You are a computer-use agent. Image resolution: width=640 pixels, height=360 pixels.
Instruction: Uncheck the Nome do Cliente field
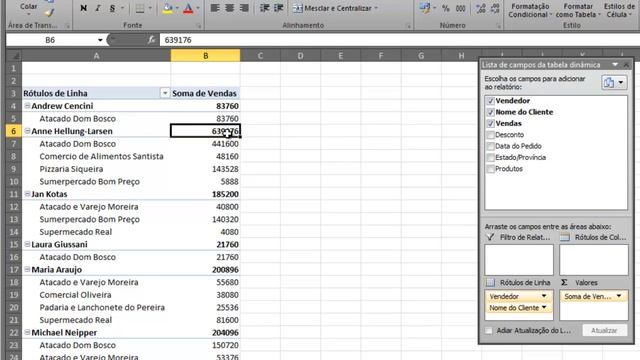click(491, 112)
